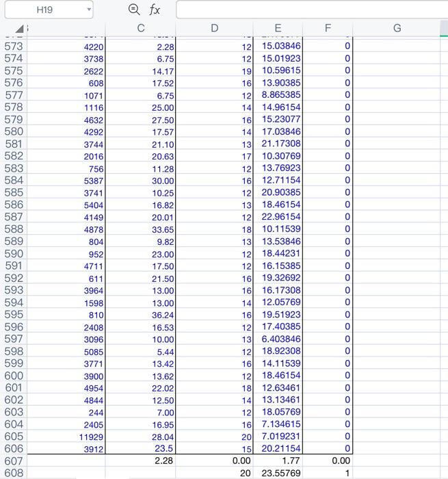The image size is (448, 479).
Task: Click inside the formula bar input
Action: 312,10
